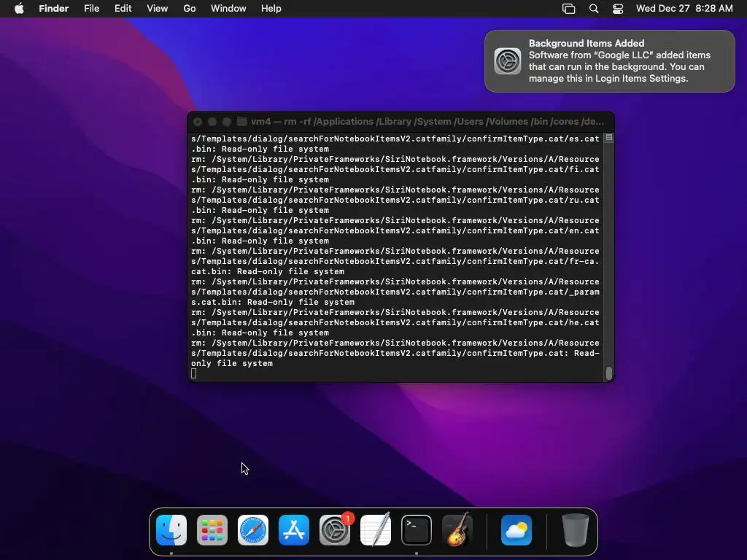The width and height of the screenshot is (747, 560).
Task: Open the Finder application menu
Action: (54, 9)
